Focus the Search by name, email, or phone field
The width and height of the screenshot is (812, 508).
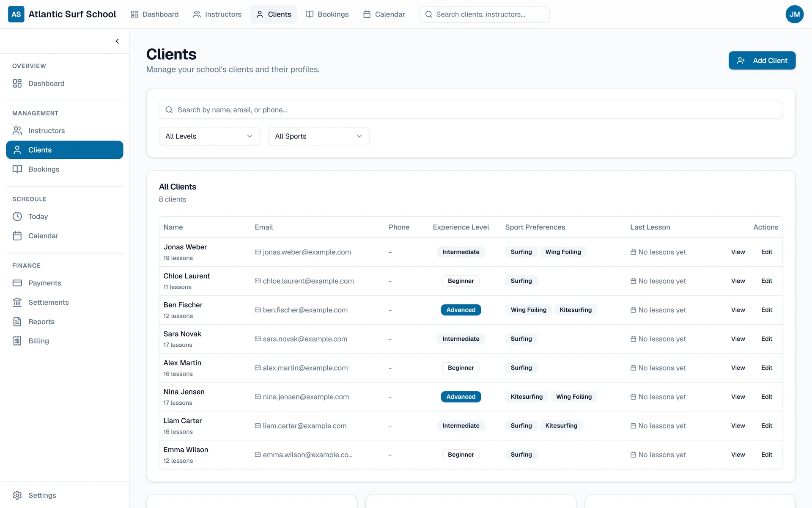pos(471,110)
